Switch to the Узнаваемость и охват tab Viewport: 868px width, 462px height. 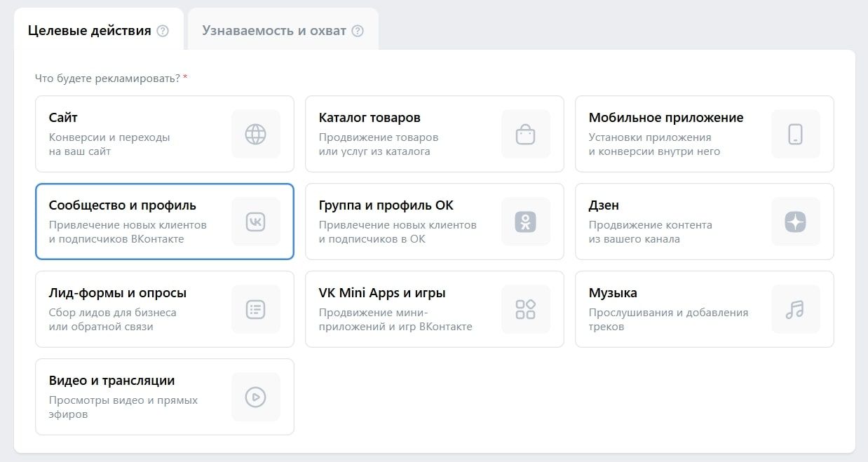283,29
